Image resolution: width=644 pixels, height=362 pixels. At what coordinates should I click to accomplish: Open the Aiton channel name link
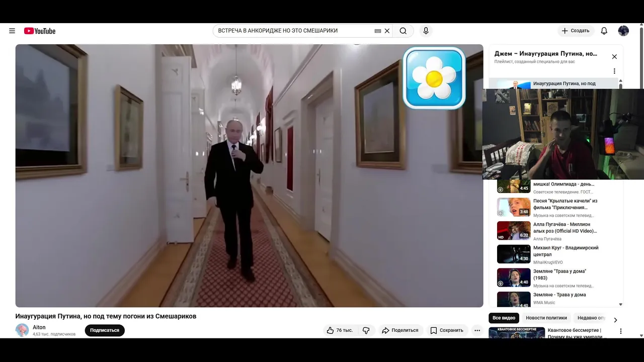tap(39, 327)
